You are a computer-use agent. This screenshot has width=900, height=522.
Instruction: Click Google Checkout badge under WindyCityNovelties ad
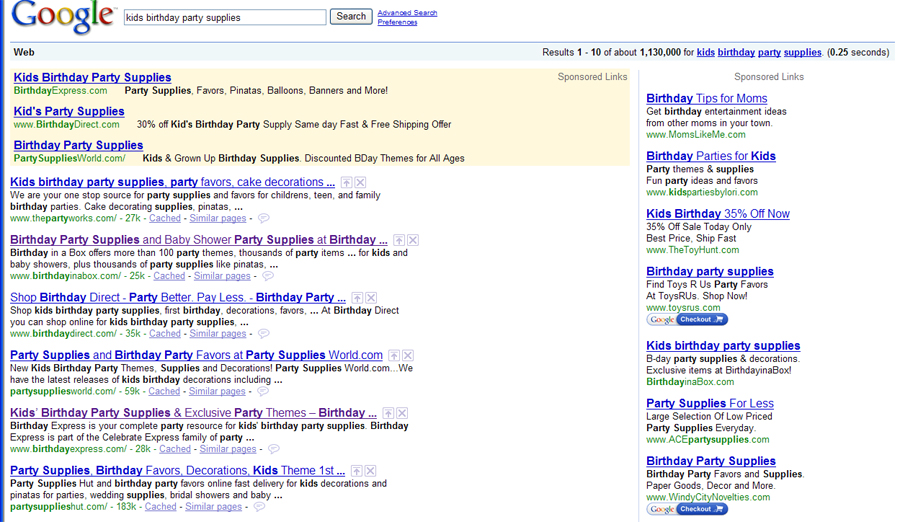click(687, 509)
